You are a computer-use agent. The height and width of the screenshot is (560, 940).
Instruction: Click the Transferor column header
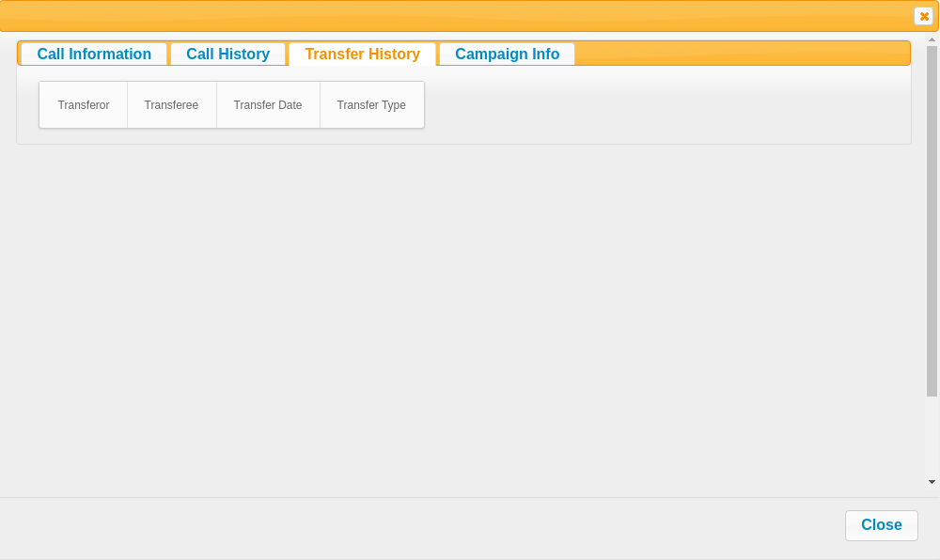(84, 105)
